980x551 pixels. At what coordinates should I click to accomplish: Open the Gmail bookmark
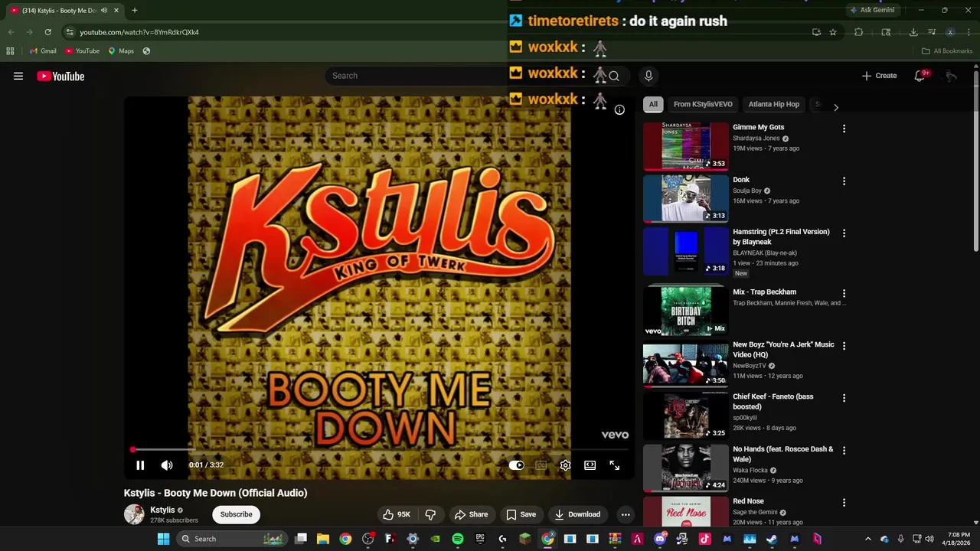tap(43, 51)
